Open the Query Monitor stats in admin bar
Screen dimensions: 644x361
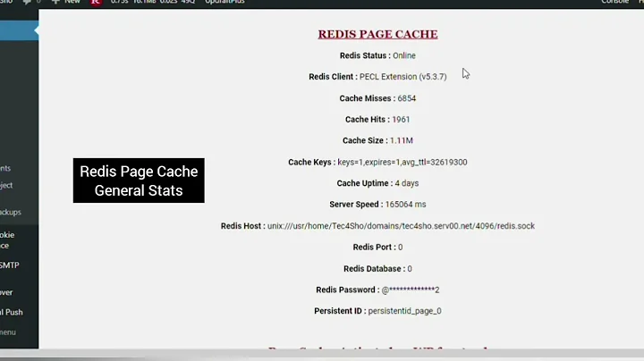[x=153, y=2]
